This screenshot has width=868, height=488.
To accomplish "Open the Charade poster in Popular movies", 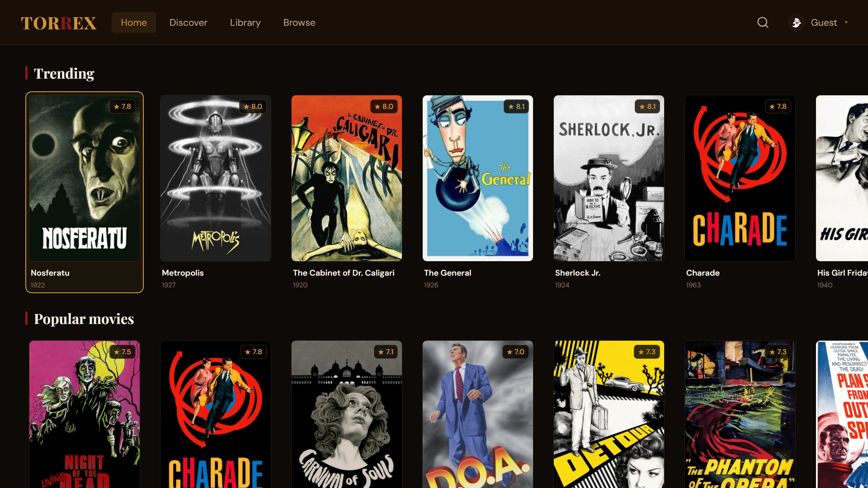I will 216,414.
